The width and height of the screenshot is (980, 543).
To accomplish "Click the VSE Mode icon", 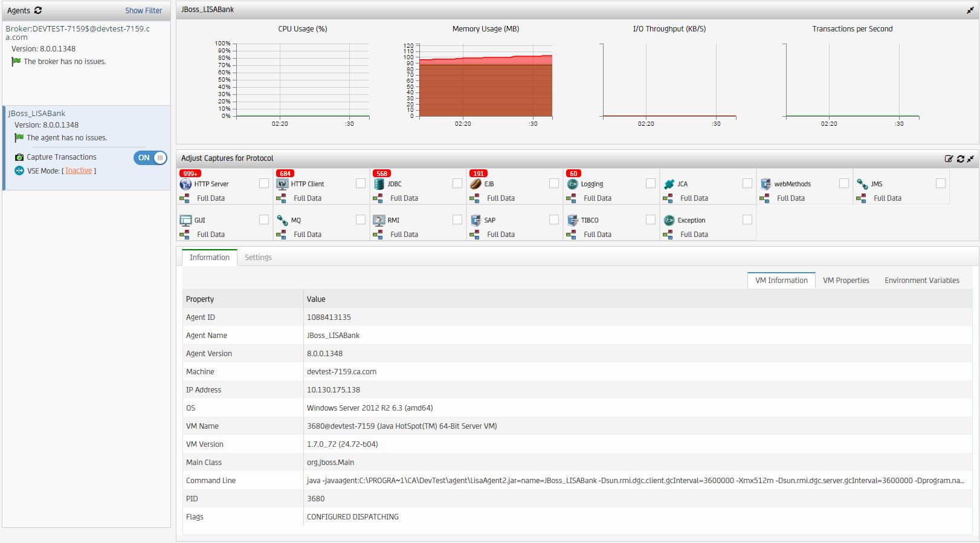I will click(x=19, y=171).
